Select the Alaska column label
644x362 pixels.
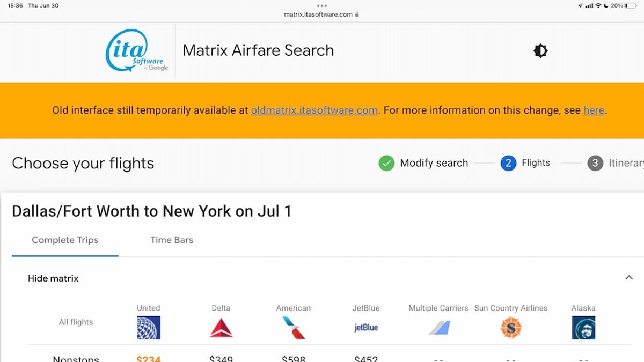click(583, 308)
